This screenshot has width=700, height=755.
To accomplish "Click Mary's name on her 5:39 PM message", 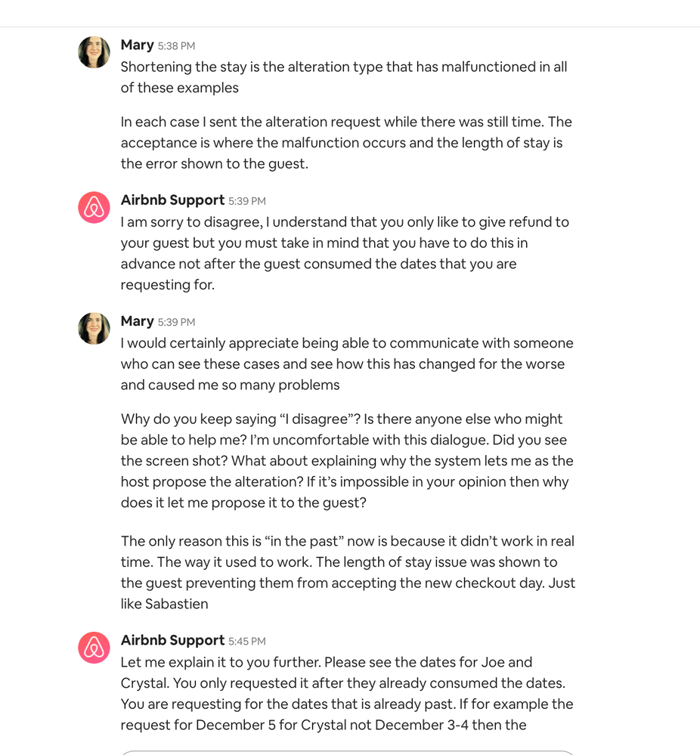I will (137, 321).
